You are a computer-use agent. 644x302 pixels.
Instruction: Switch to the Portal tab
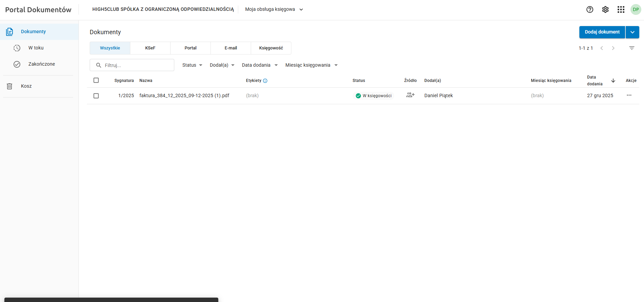[191, 48]
